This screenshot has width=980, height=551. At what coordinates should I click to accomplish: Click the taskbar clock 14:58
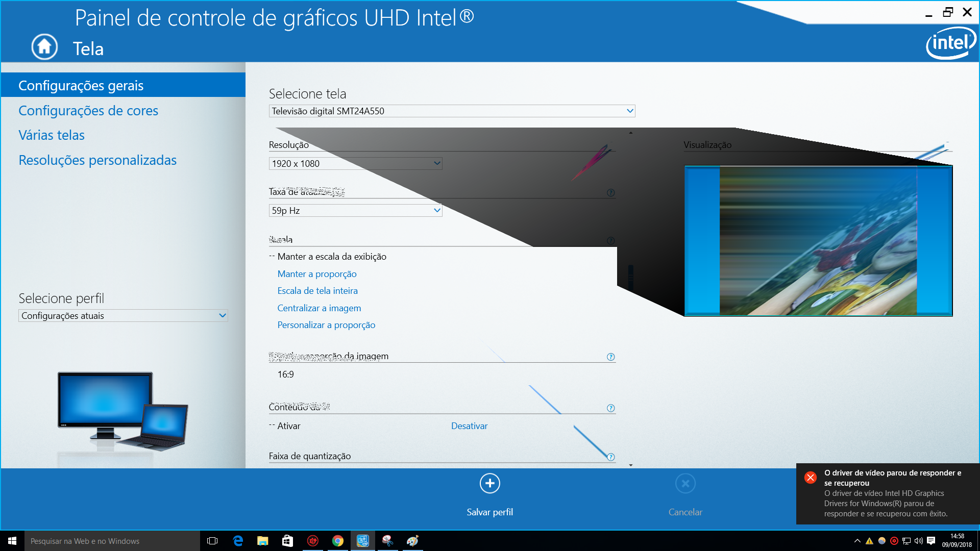[957, 541]
